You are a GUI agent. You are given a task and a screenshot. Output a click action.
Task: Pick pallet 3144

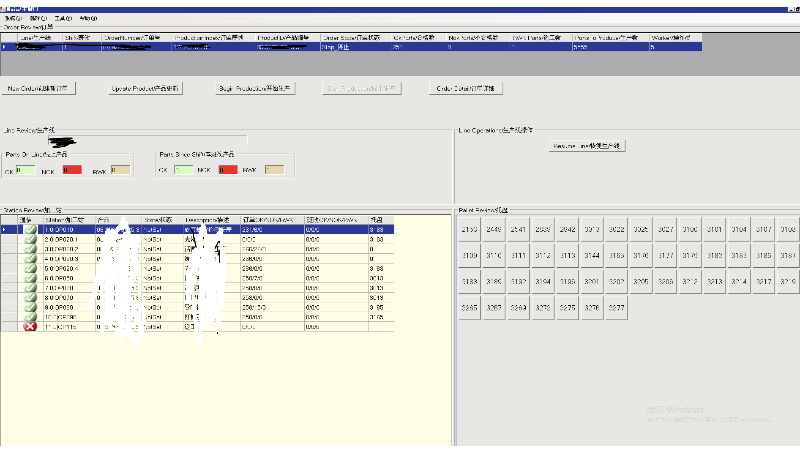point(592,256)
